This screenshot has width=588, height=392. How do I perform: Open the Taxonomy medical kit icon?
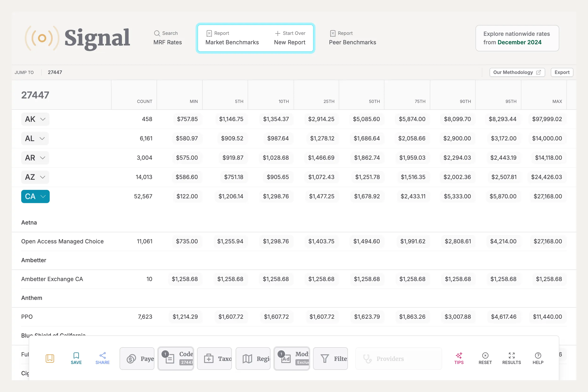coord(209,359)
